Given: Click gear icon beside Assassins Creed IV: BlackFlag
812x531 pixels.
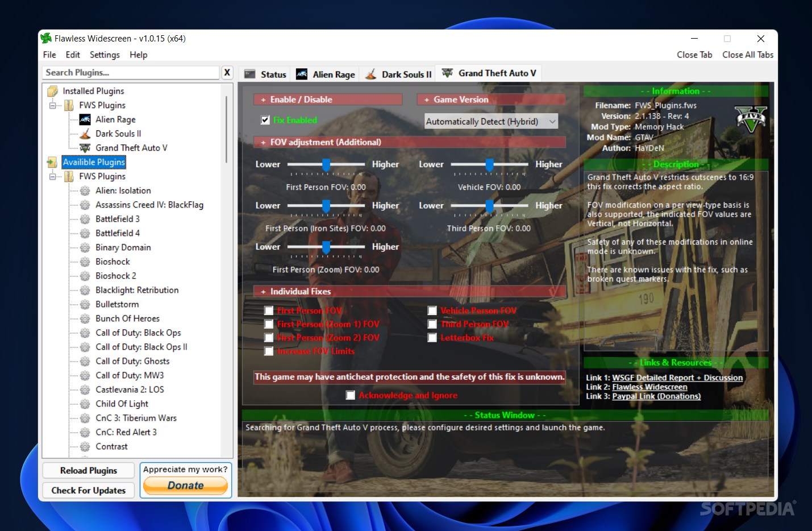Looking at the screenshot, I should coord(85,205).
